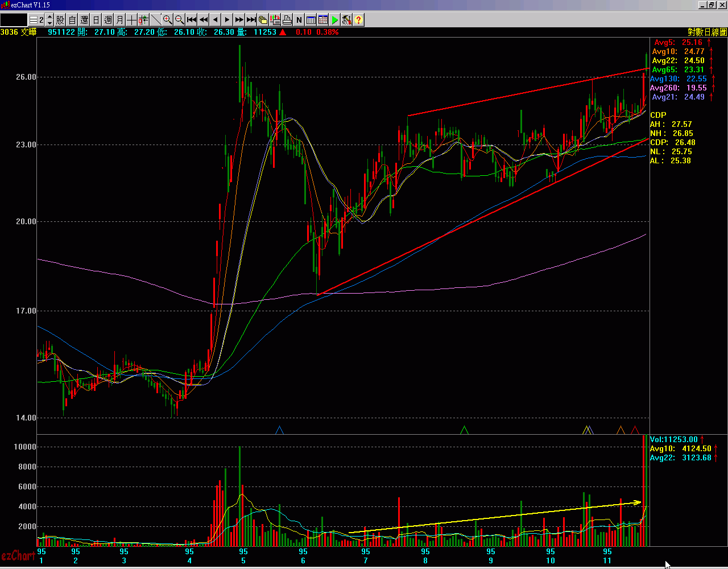Toggle the crosshair cursor tool

coord(132,20)
